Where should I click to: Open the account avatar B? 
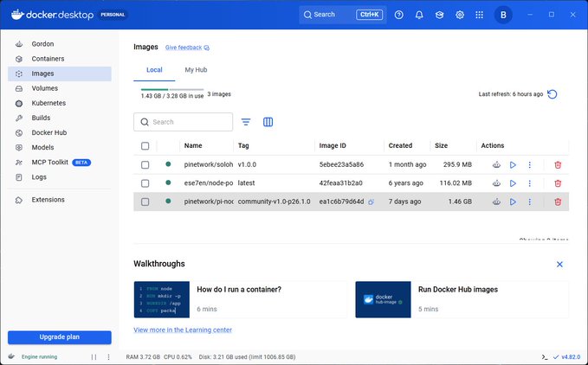503,15
